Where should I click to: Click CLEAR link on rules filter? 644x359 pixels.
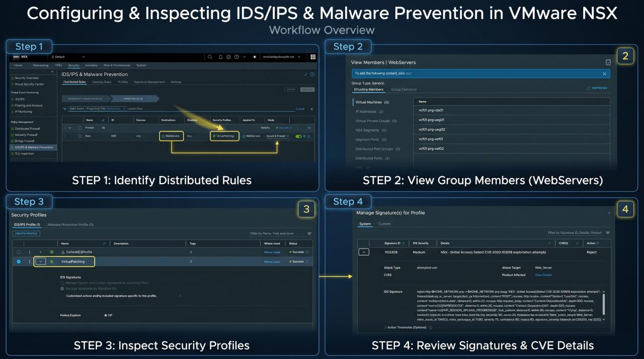click(300, 109)
